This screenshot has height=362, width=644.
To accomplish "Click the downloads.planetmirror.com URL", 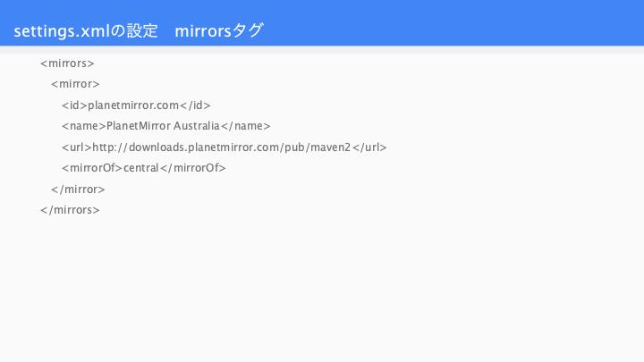I will (x=222, y=147).
